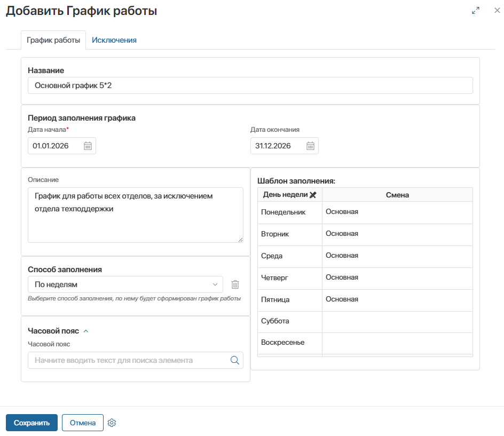Cancel with the Отмена button
504x436 pixels.
(83, 423)
